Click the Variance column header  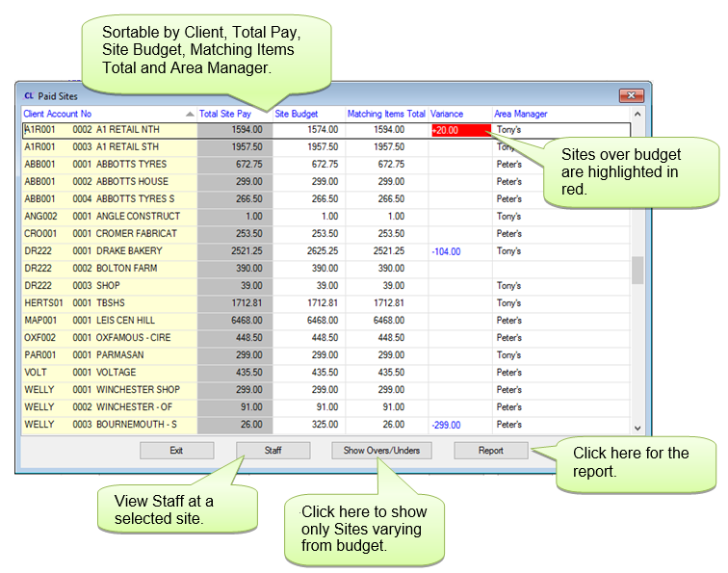point(447,114)
